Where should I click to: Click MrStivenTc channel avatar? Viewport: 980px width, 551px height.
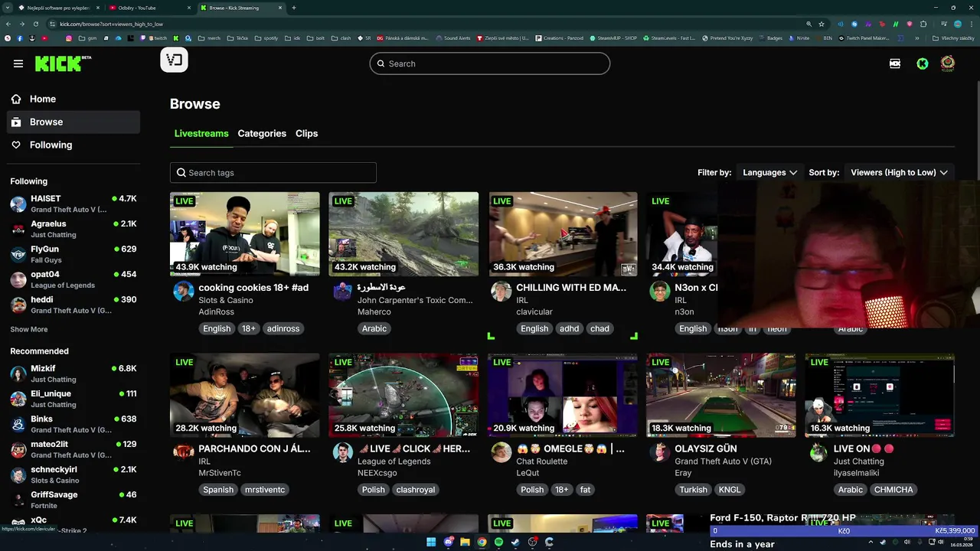(x=184, y=452)
